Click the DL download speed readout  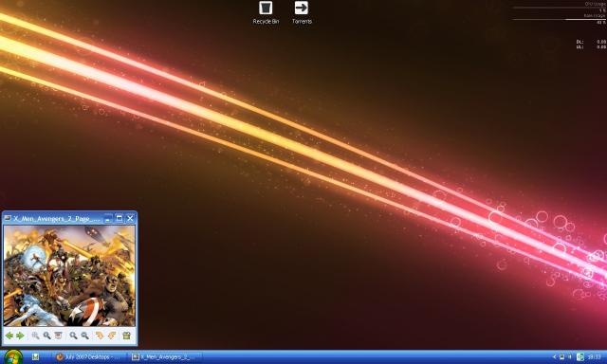[591, 42]
